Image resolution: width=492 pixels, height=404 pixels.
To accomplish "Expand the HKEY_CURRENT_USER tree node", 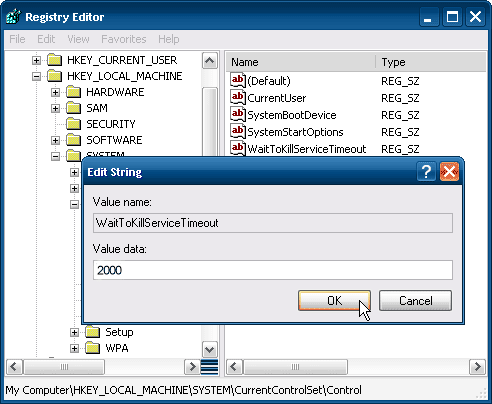I will click(36, 61).
